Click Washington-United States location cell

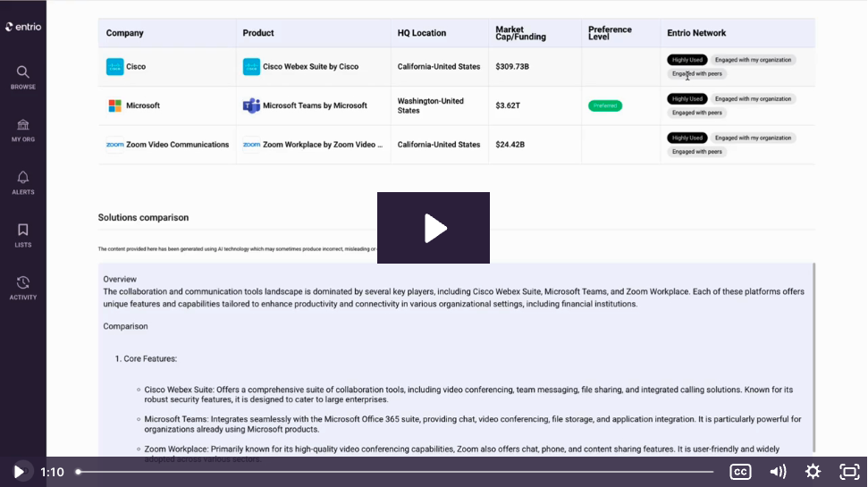[x=431, y=105]
